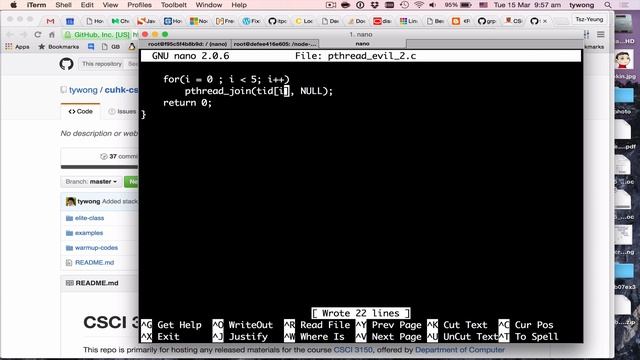This screenshot has width=640, height=360.
Task: Click the Time Machine menu bar icon
Action: pyautogui.click(x=404, y=5)
